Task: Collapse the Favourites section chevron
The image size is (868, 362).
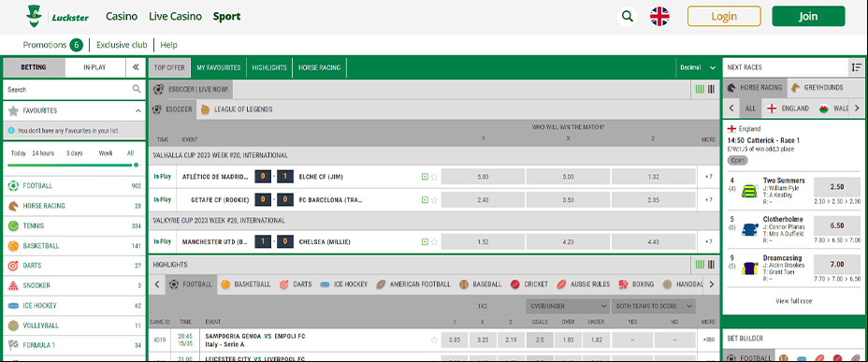Action: coord(137,110)
